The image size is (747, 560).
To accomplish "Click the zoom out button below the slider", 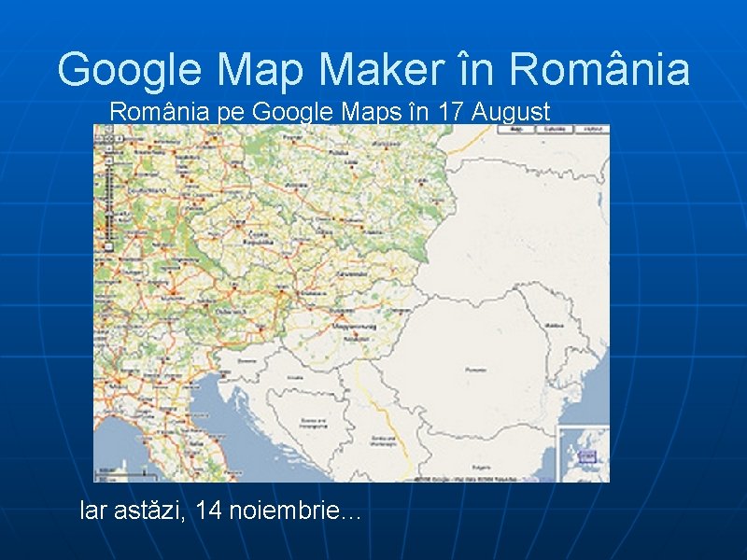I will tap(109, 246).
